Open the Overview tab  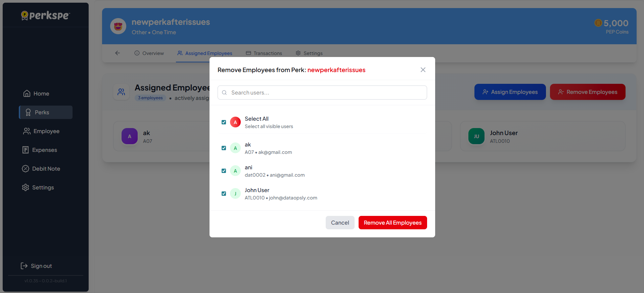(149, 53)
